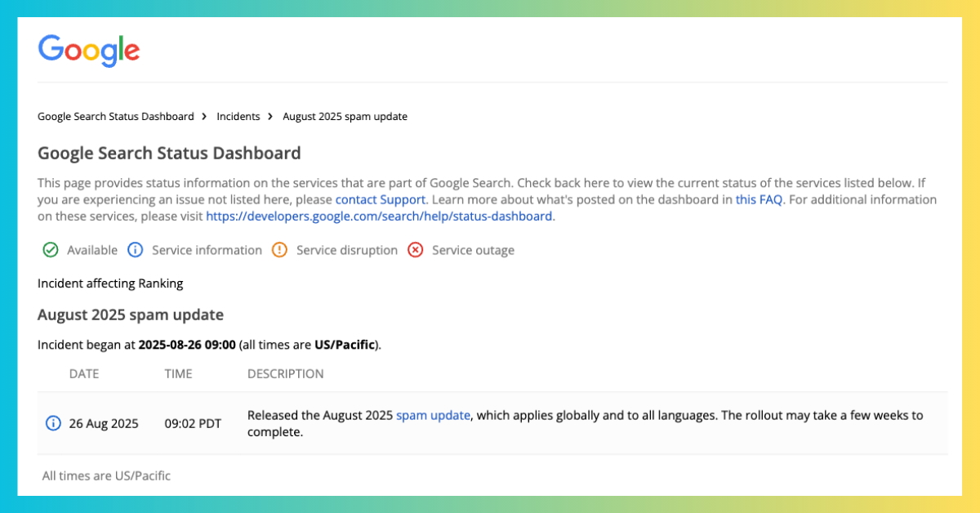Select the August 2025 spam update breadcrumb

345,117
